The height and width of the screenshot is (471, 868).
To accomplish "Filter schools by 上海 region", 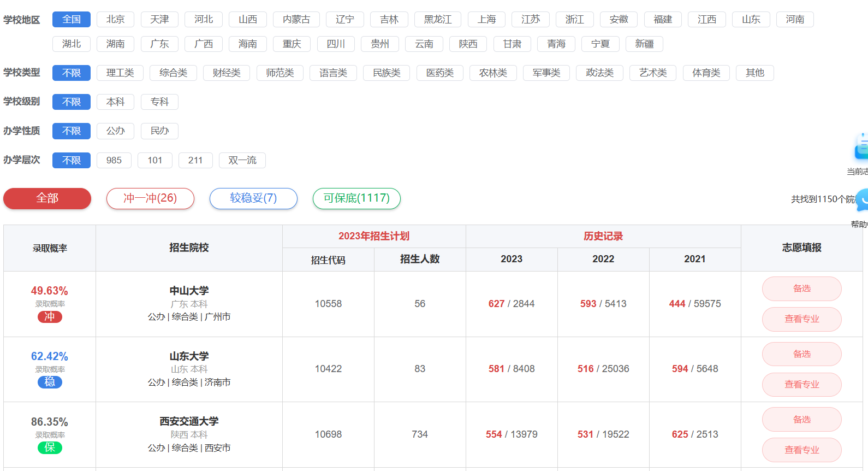I will pos(487,20).
